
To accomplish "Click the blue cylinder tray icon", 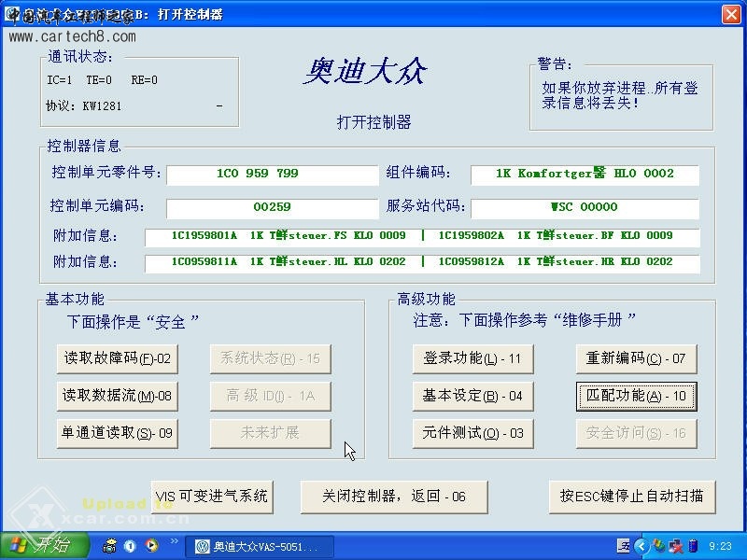I will [693, 546].
